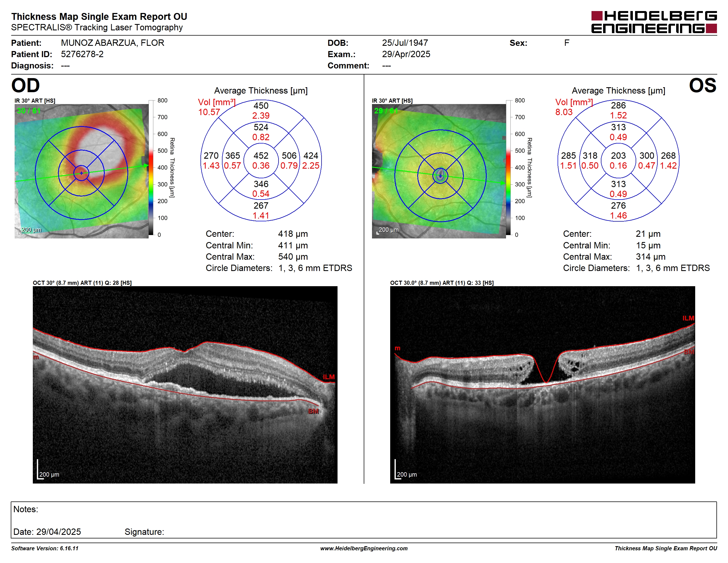Click OD central subfield thickness 452
Image resolution: width=728 pixels, height=563 pixels.
coord(261,156)
